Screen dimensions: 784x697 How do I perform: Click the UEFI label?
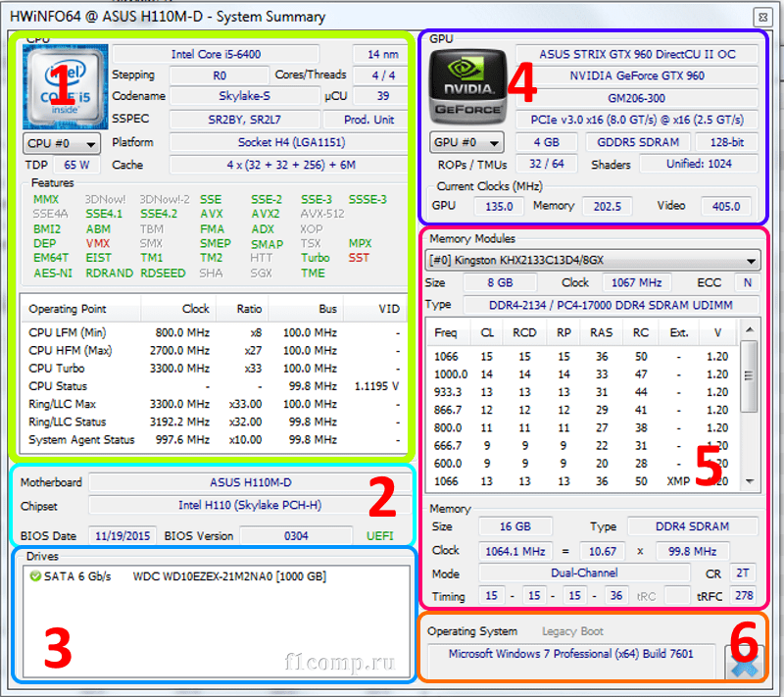pyautogui.click(x=380, y=536)
